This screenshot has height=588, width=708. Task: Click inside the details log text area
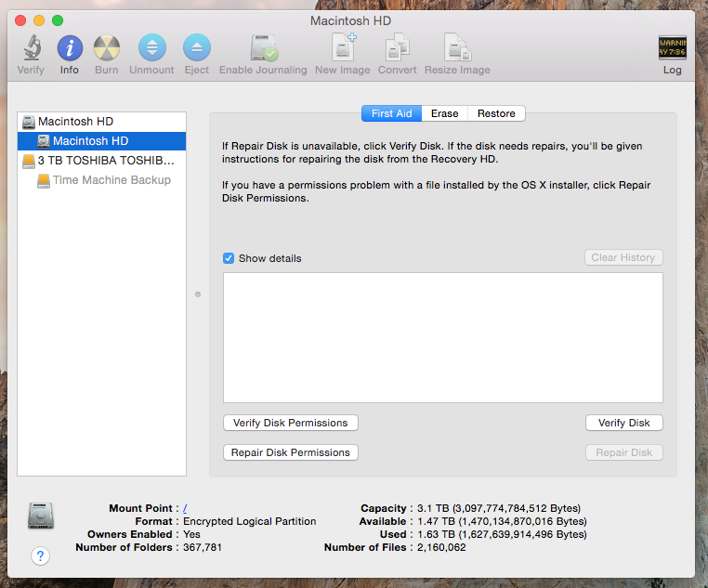[x=443, y=337]
